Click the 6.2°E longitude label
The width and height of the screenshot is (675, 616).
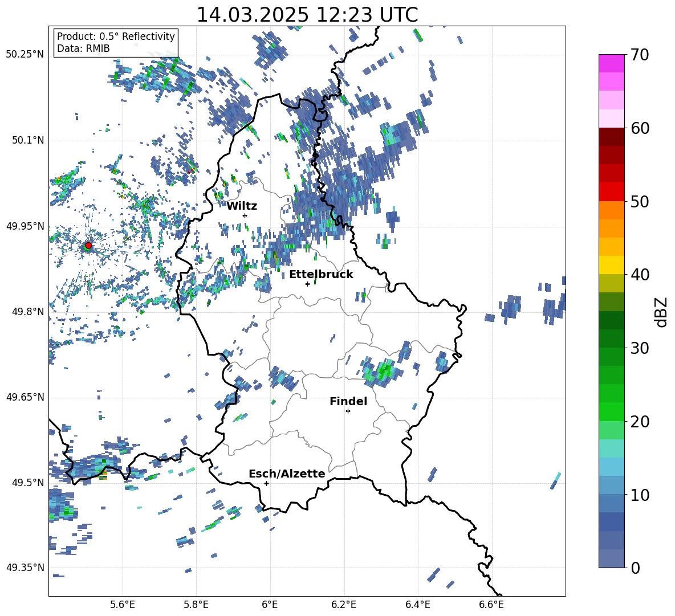[x=344, y=605]
